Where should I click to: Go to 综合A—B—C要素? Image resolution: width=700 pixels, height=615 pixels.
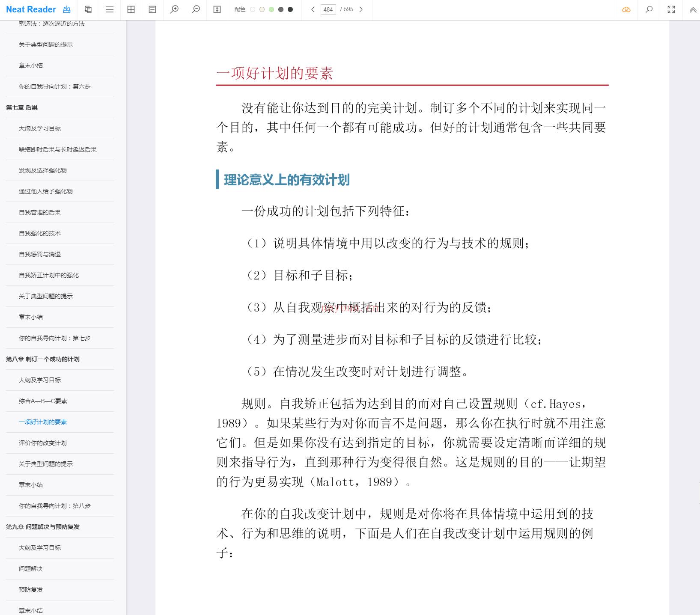43,401
